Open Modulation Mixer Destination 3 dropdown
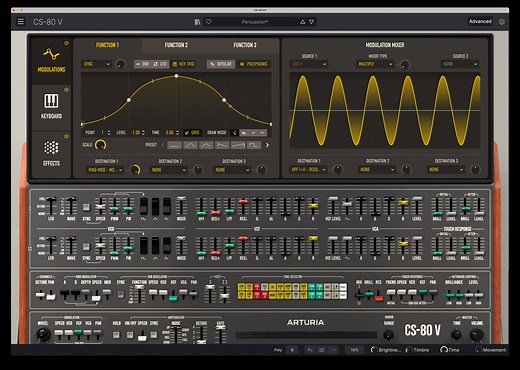This screenshot has width=520, height=370. (x=446, y=170)
